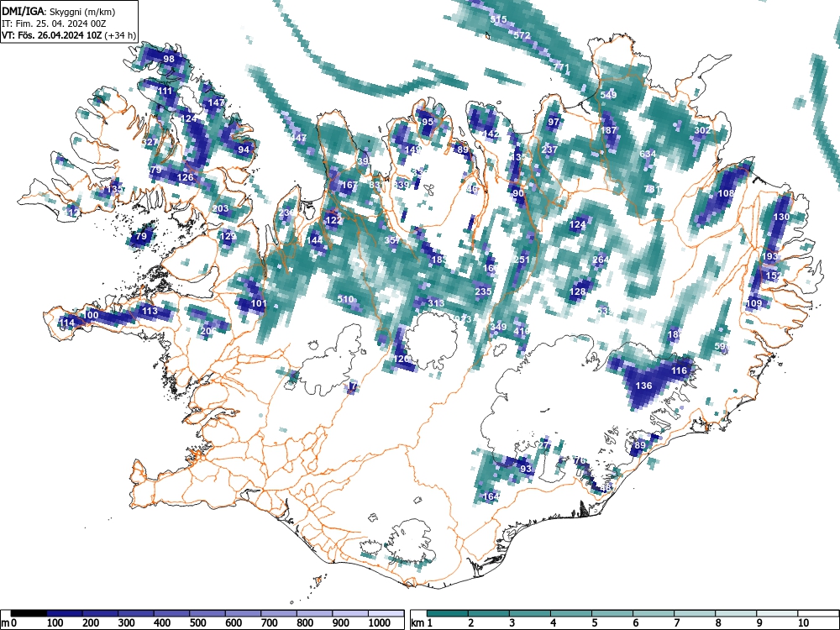Click the visibility value '634'
This screenshot has height=630, width=840.
coord(648,154)
